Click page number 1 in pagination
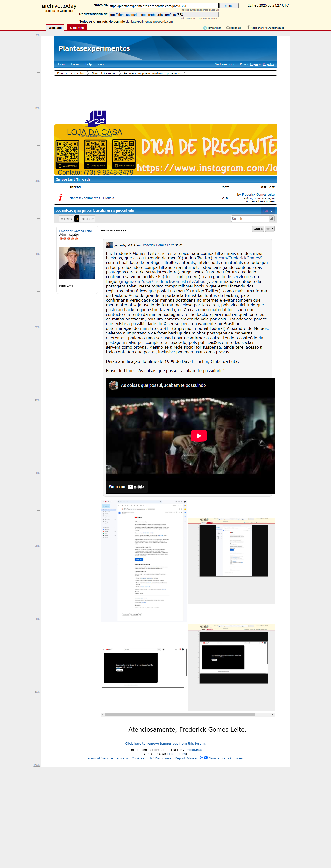This screenshot has width=331, height=868. (77, 219)
